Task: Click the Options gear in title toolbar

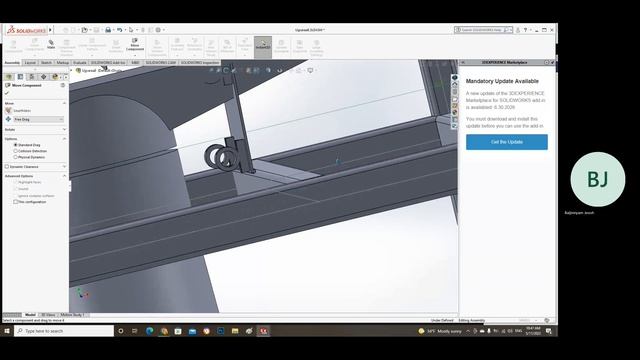Action: click(158, 30)
